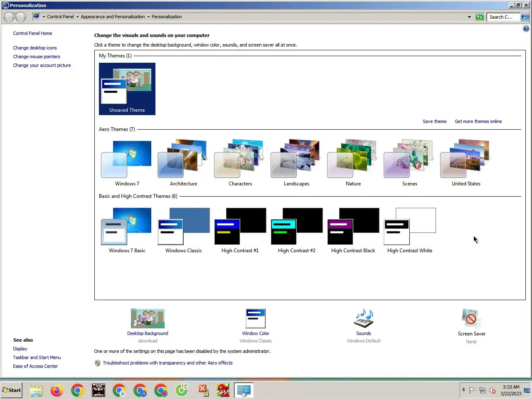This screenshot has height=399, width=532.
Task: Show hidden tray icons arrow
Action: (x=463, y=390)
